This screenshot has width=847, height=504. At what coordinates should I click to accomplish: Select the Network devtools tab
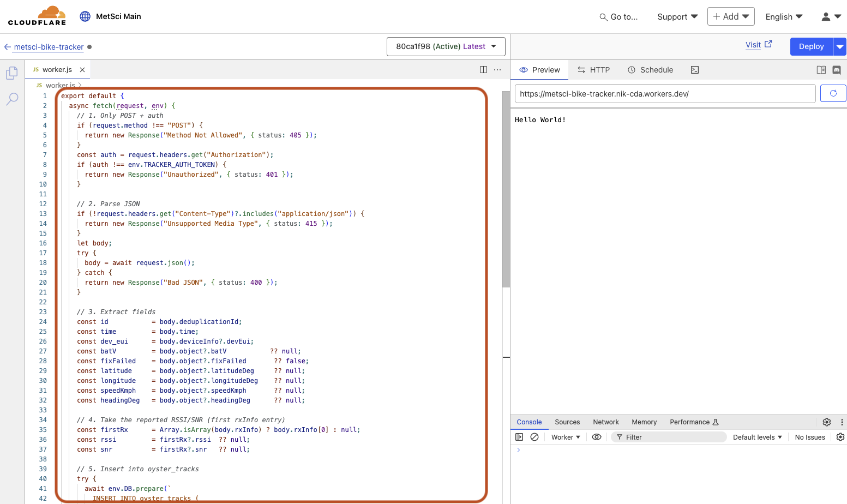tap(606, 422)
